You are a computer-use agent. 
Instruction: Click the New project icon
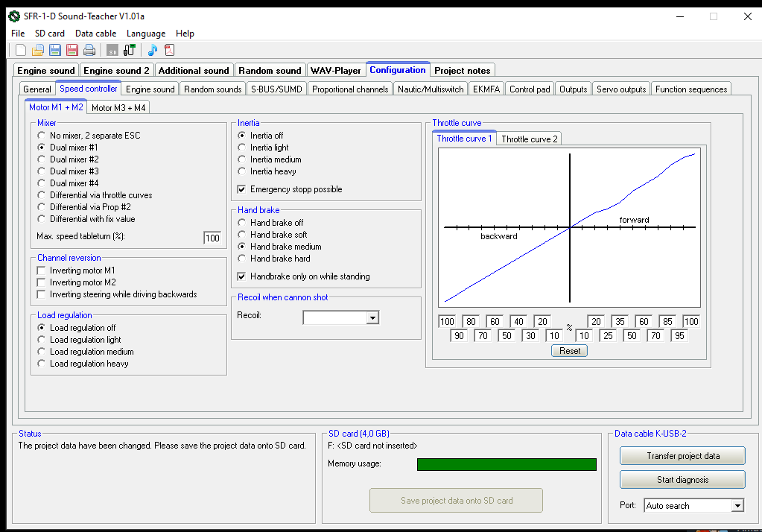click(21, 50)
